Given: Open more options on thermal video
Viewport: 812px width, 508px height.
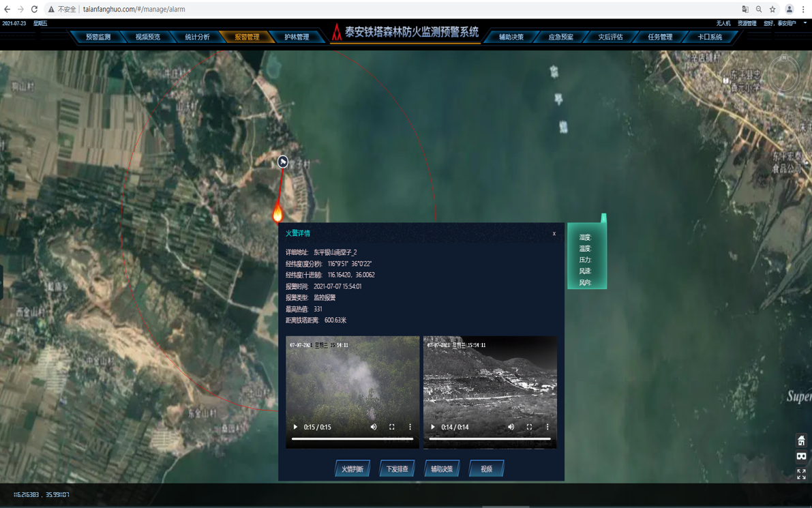Looking at the screenshot, I should click(547, 428).
